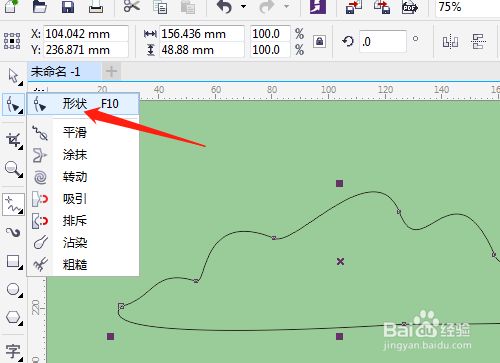Choose 沾染 from the flyout menu
Viewport: 500px width, 363px height.
tap(83, 243)
